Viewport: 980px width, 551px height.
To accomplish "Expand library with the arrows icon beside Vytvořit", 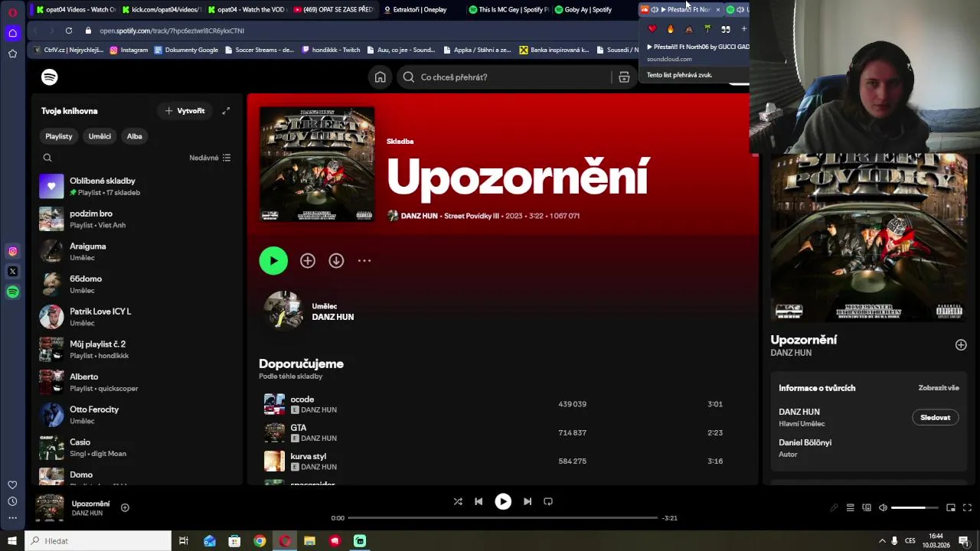I will click(226, 111).
